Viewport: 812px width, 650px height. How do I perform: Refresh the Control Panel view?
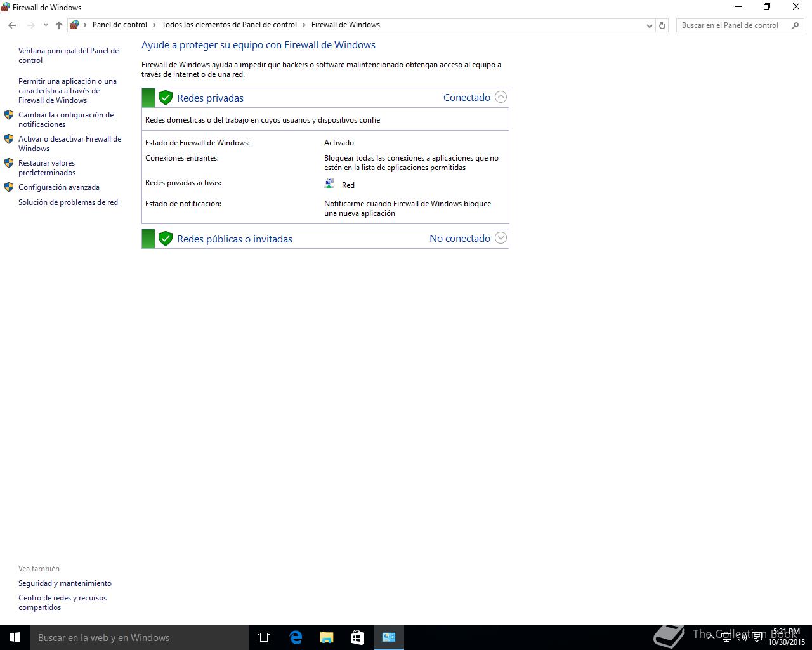coord(662,25)
